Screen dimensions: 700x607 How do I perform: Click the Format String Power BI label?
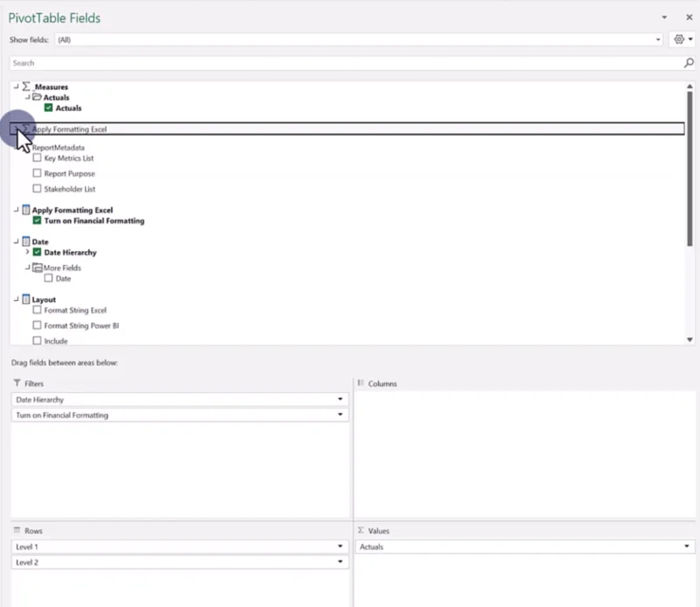(x=81, y=326)
